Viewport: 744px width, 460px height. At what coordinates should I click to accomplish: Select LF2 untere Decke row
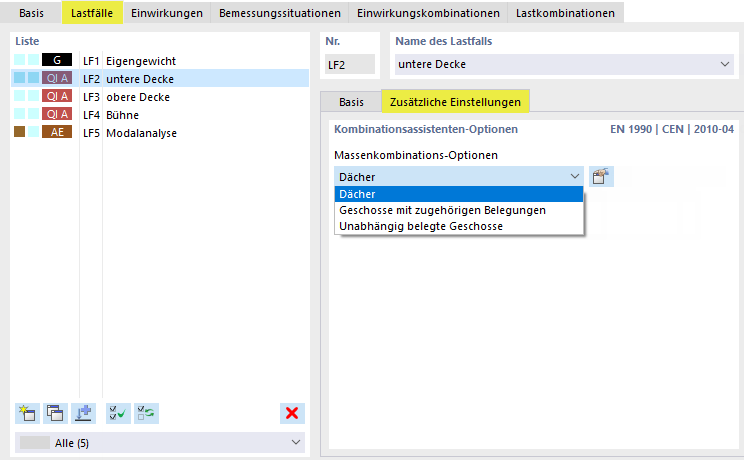pyautogui.click(x=160, y=79)
